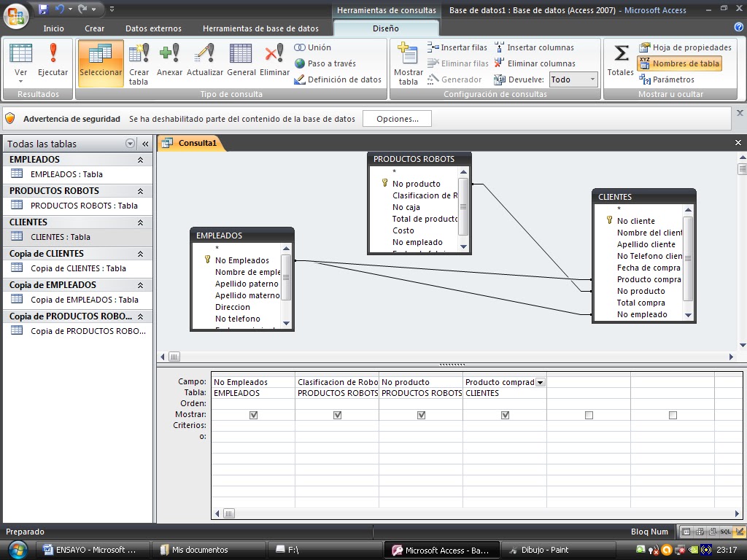The height and width of the screenshot is (560, 747).
Task: Select No cliente field in CLIENTES box
Action: [635, 221]
